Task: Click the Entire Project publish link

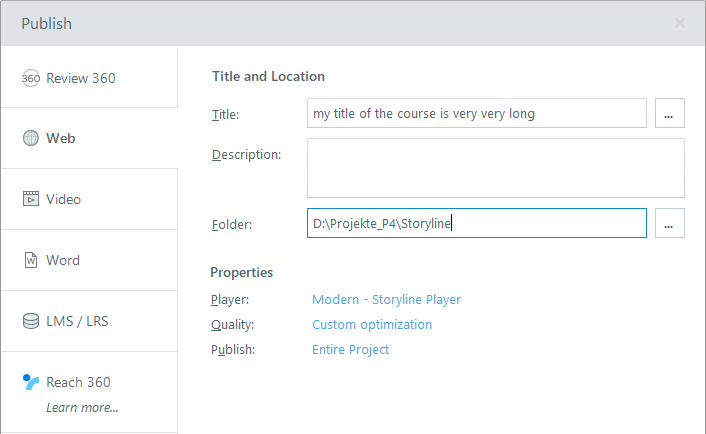Action: (x=350, y=350)
